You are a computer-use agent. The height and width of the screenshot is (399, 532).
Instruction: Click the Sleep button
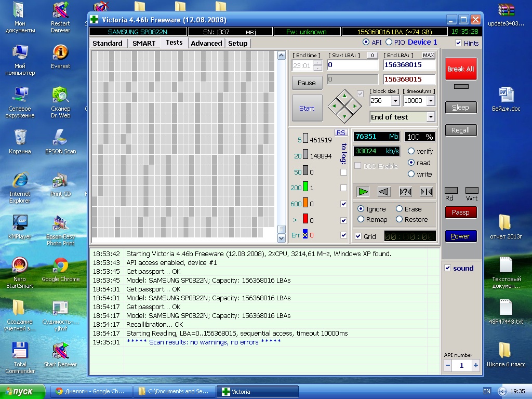(x=461, y=107)
